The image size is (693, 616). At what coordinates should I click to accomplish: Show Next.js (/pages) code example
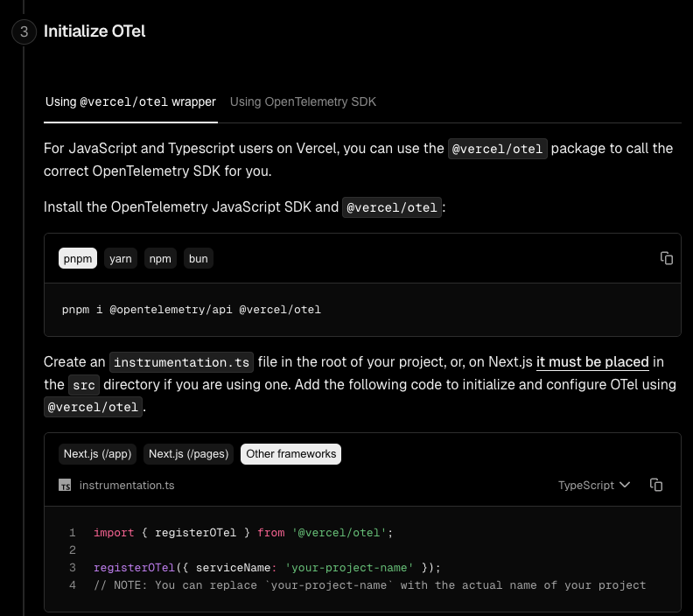pos(188,453)
